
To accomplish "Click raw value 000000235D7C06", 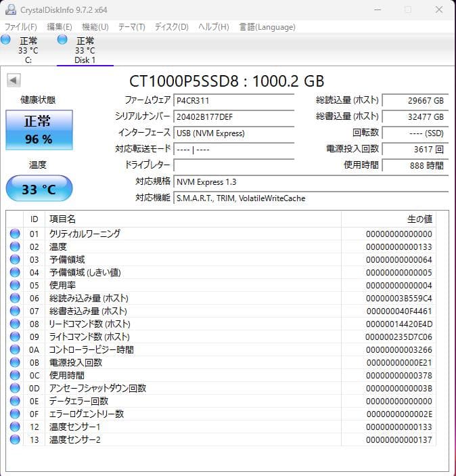I will tap(398, 337).
